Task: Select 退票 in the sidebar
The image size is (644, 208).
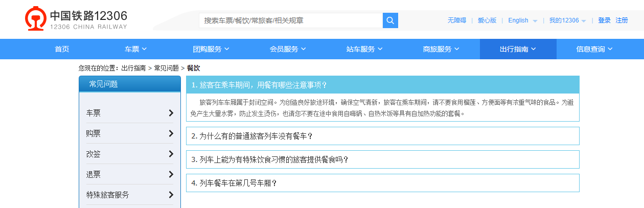Action: [x=94, y=174]
